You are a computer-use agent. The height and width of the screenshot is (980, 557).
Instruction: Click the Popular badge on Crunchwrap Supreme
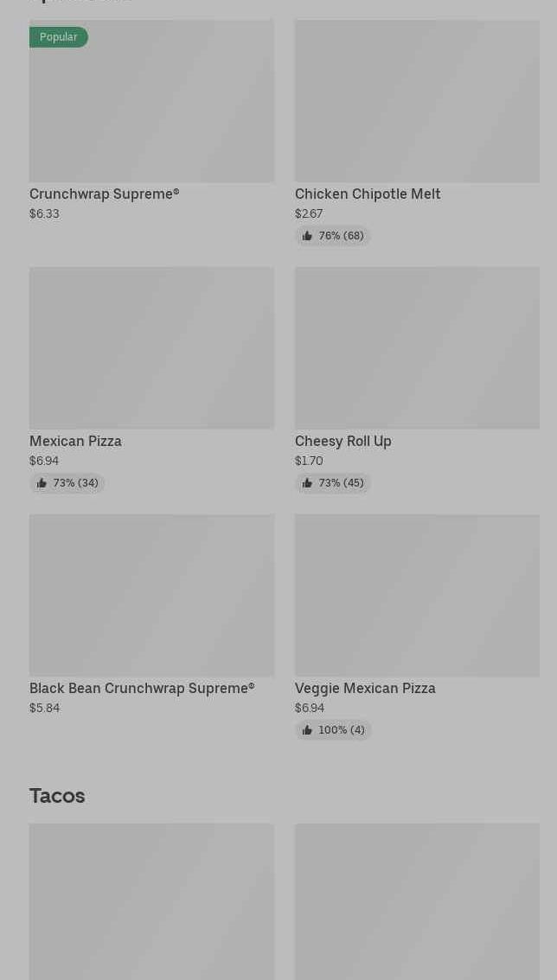(x=58, y=37)
